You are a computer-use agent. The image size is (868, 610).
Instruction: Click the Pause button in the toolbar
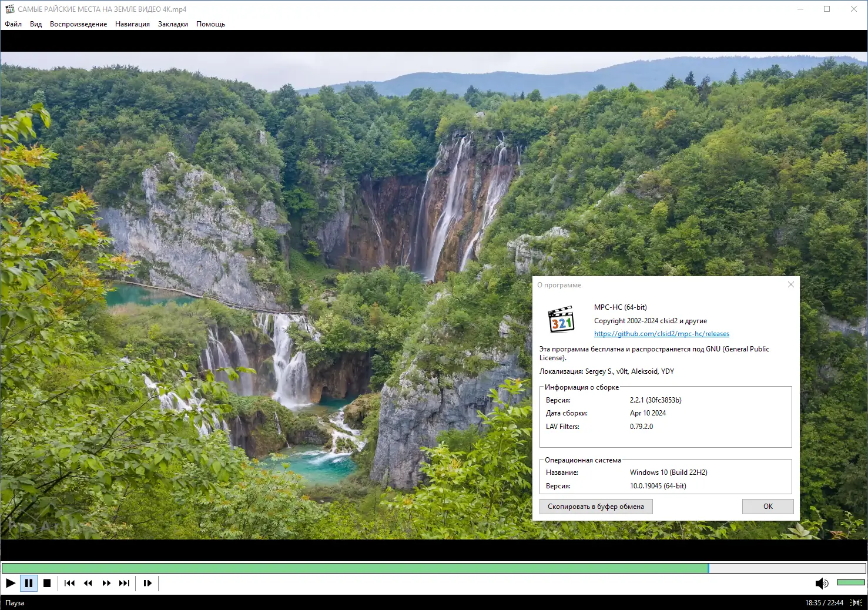pyautogui.click(x=29, y=583)
